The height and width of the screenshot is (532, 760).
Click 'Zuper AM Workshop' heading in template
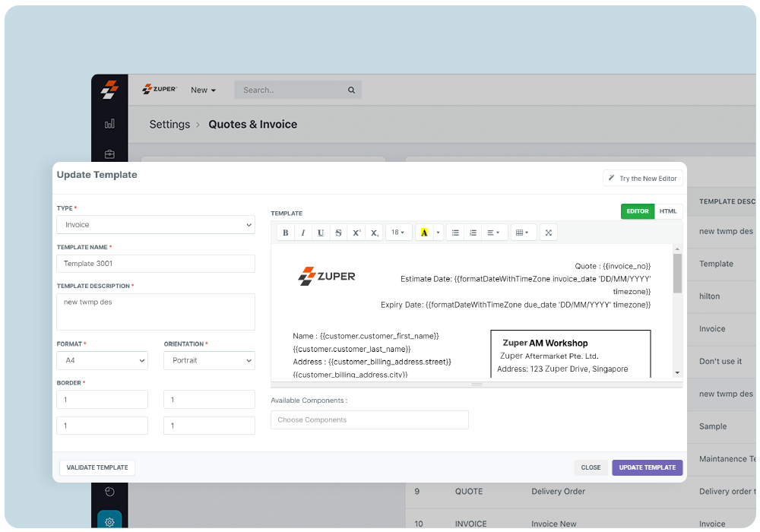coord(545,343)
